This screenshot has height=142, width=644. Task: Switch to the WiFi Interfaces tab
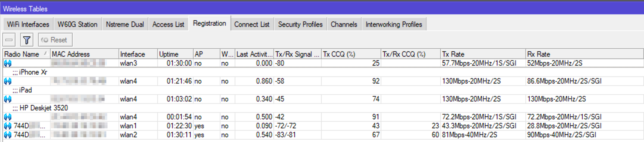(28, 24)
